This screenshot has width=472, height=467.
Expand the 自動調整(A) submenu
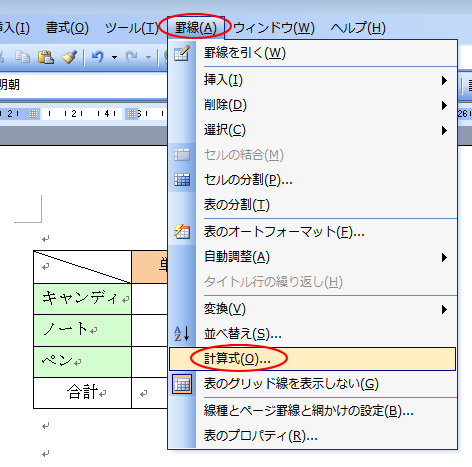pos(313,257)
